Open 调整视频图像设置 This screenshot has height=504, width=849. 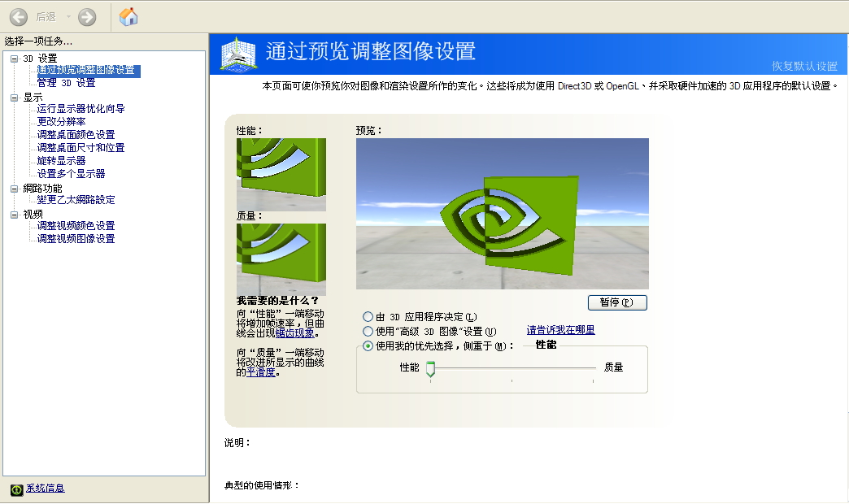76,239
